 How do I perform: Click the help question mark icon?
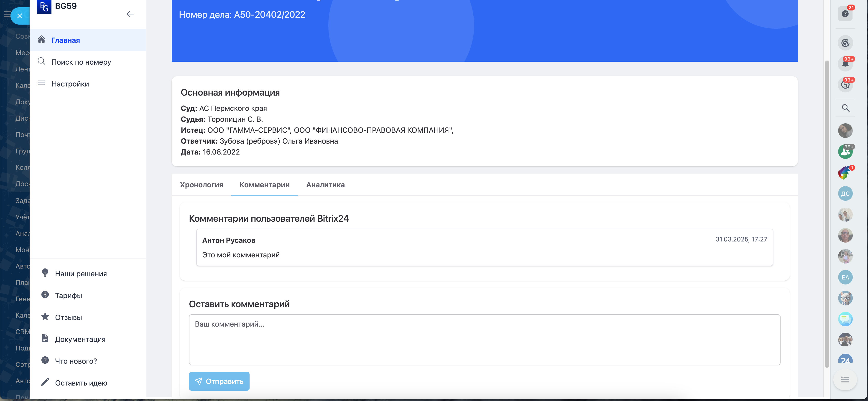[x=845, y=14]
